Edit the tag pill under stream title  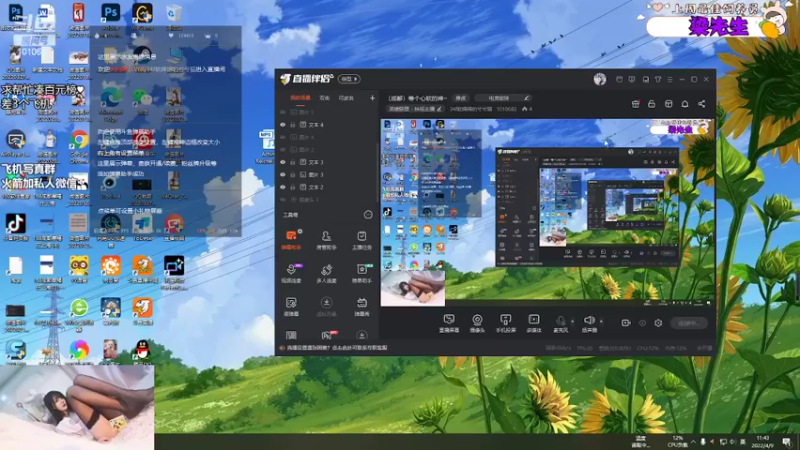(x=415, y=109)
